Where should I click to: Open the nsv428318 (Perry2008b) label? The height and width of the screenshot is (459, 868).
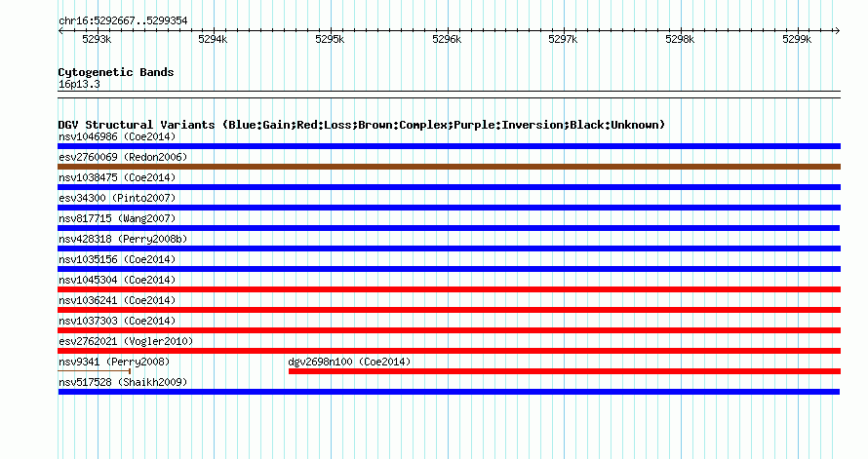click(123, 239)
